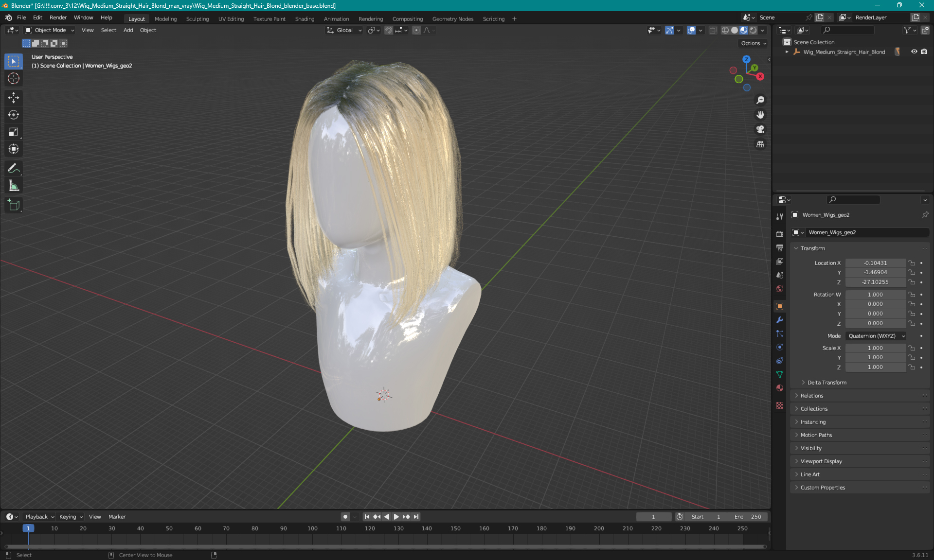Play the animation forward
Image resolution: width=934 pixels, height=560 pixels.
pos(396,517)
